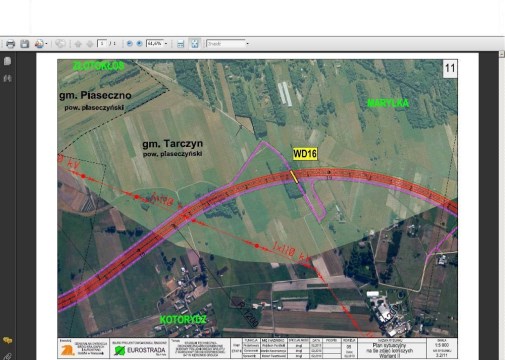This screenshot has width=505, height=360.
Task: Open the share/email document icon
Action: click(x=39, y=44)
